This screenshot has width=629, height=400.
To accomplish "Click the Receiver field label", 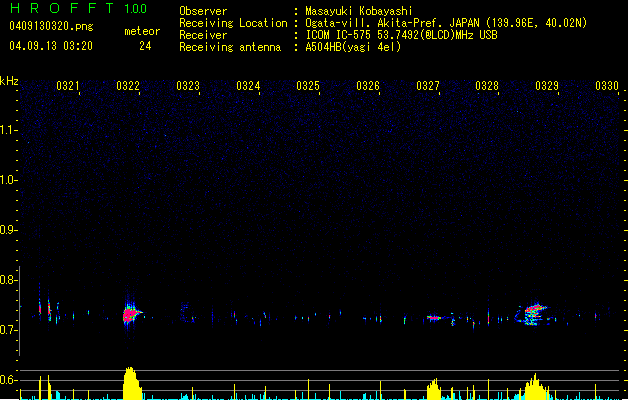I will pyautogui.click(x=203, y=35).
